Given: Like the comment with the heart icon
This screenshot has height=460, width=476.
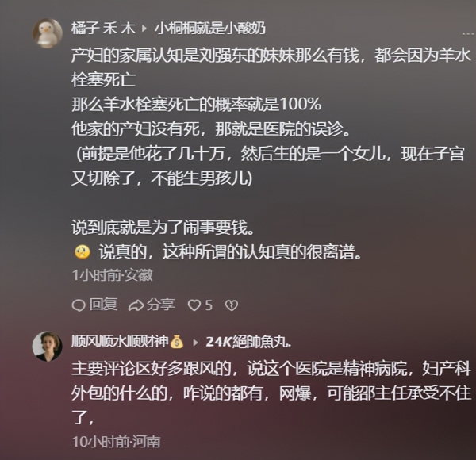Looking at the screenshot, I should 194,305.
